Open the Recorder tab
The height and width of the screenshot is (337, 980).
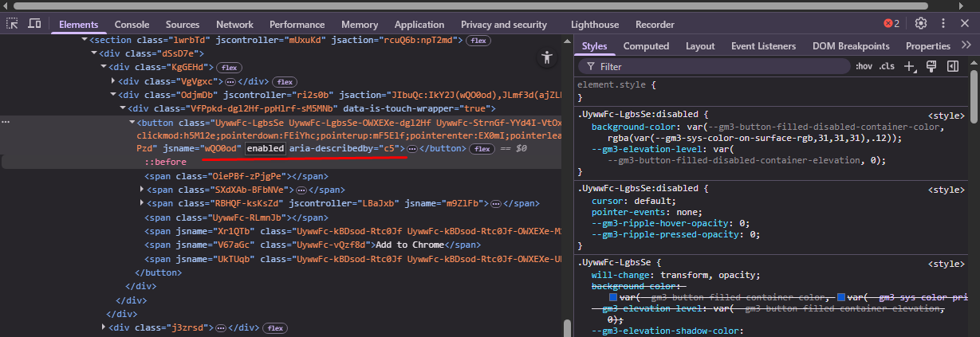click(655, 25)
